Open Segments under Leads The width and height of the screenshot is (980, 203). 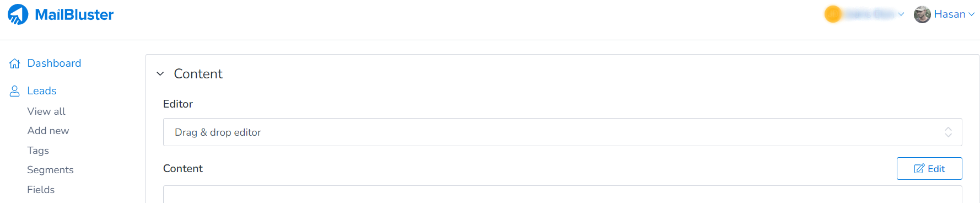50,170
